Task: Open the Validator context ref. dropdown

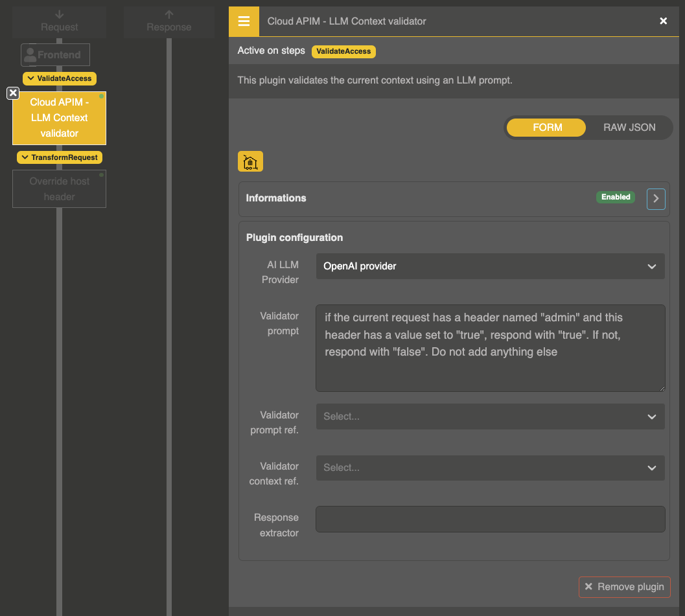Action: point(490,468)
